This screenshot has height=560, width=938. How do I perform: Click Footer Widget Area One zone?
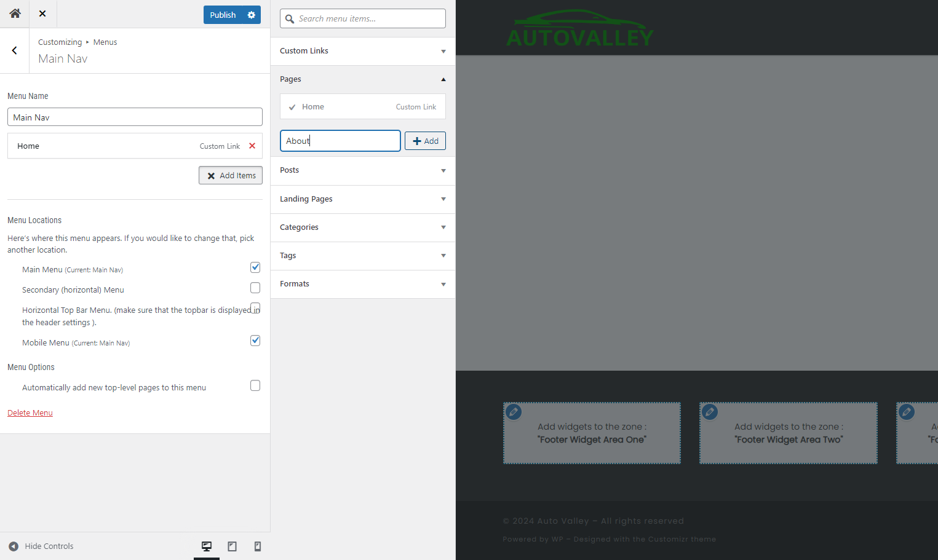pyautogui.click(x=592, y=433)
